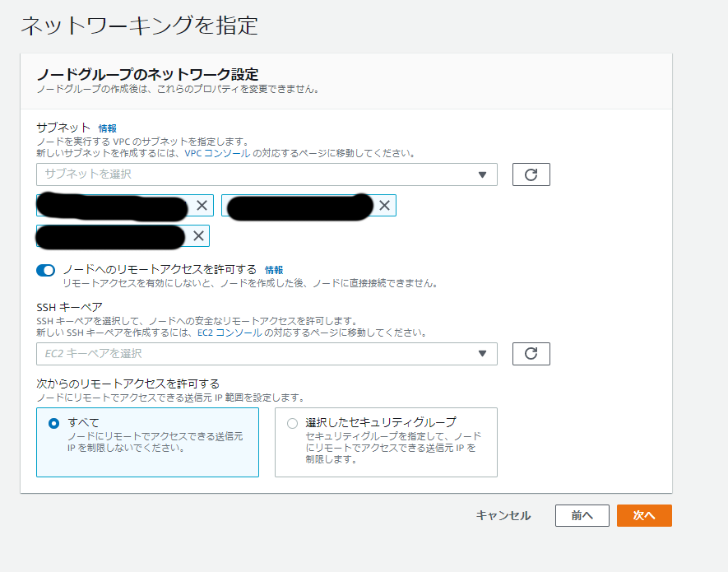728x572 pixels.
Task: Click the key pair dropdown arrow icon
Action: click(x=482, y=354)
